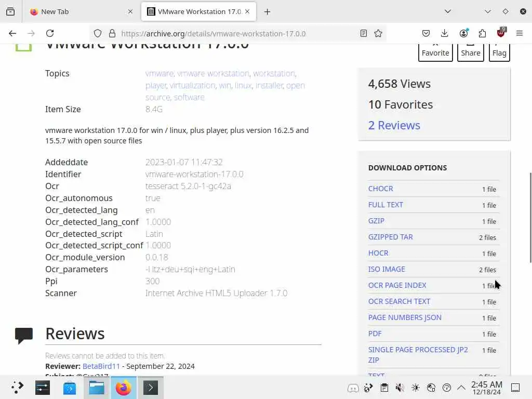The width and height of the screenshot is (532, 399).
Task: Open the Discord tray icon
Action: pyautogui.click(x=353, y=388)
